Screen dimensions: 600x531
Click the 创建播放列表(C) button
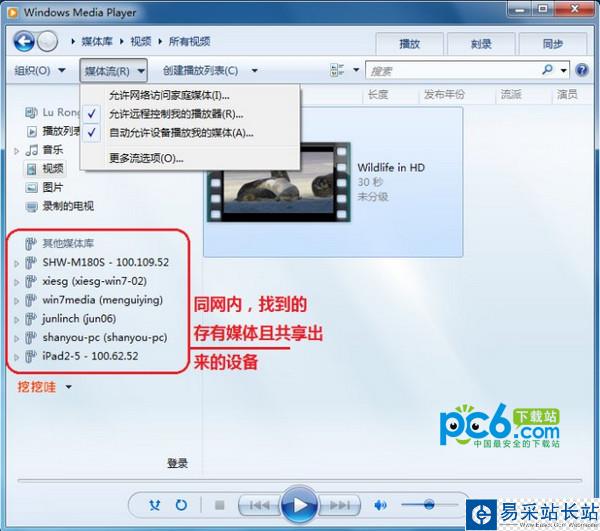[201, 70]
